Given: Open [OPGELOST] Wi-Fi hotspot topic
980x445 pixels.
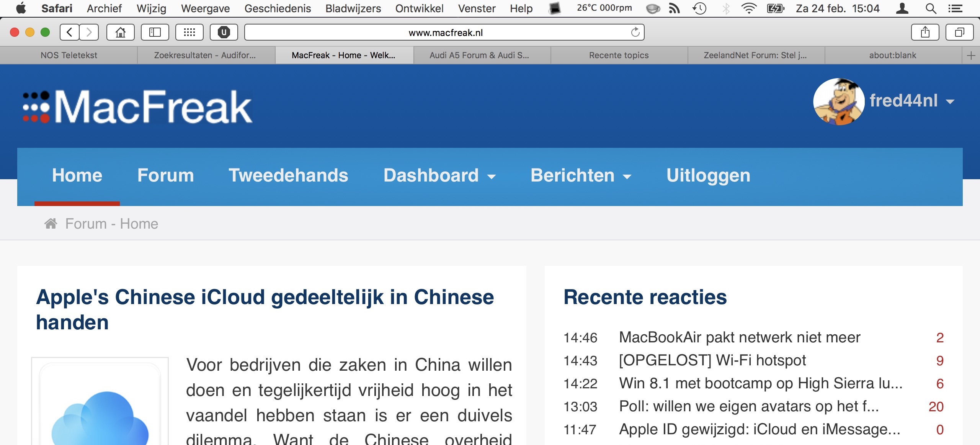Looking at the screenshot, I should (712, 360).
